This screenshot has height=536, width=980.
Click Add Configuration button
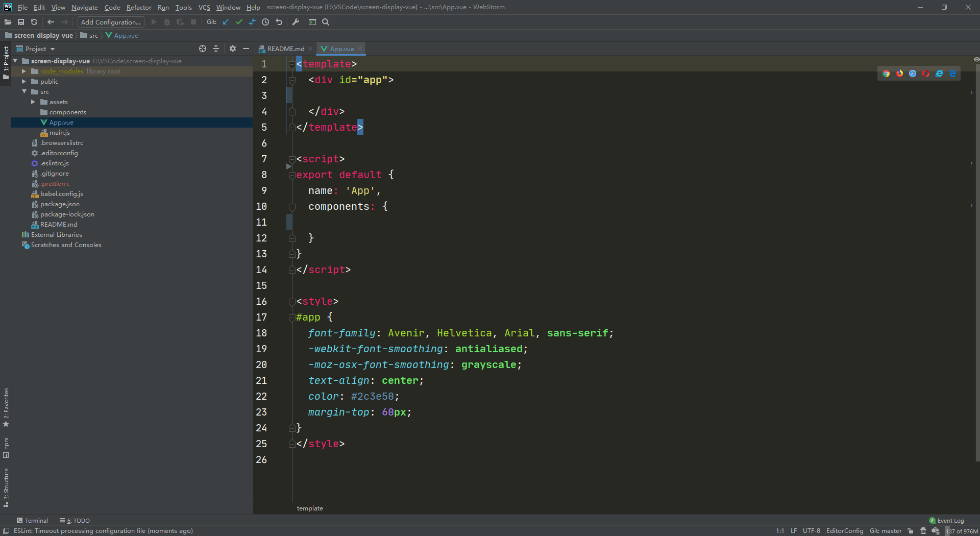point(111,22)
